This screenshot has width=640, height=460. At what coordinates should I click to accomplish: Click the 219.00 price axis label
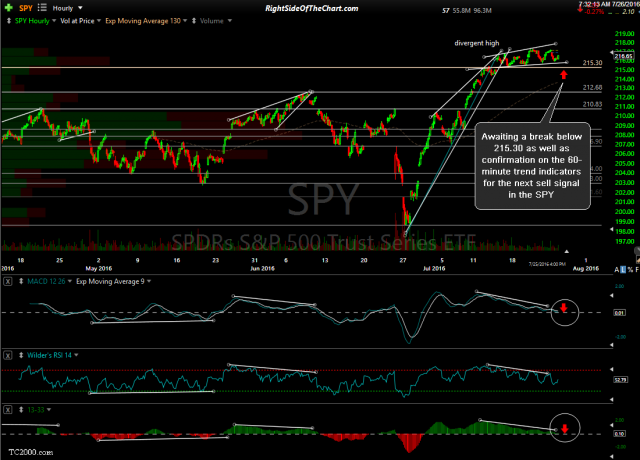point(624,33)
